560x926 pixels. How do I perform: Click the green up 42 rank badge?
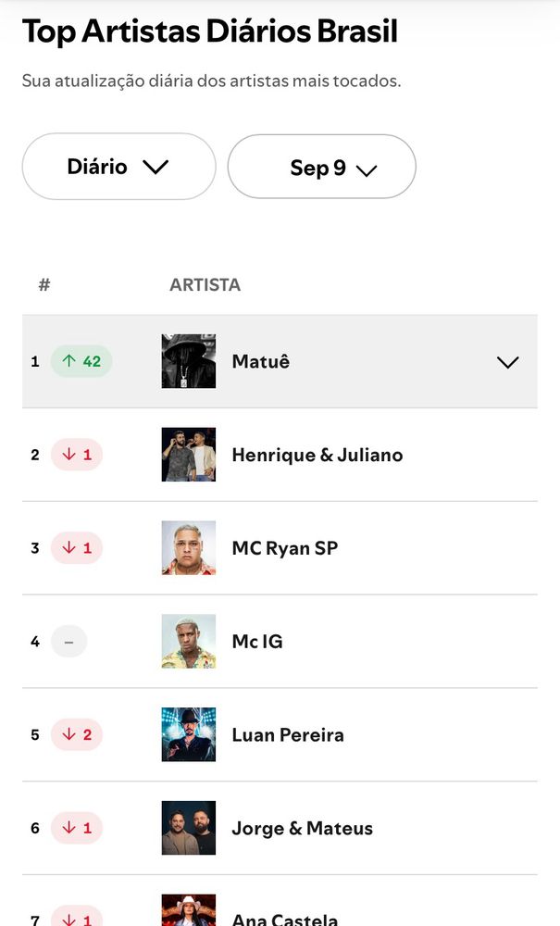(81, 361)
